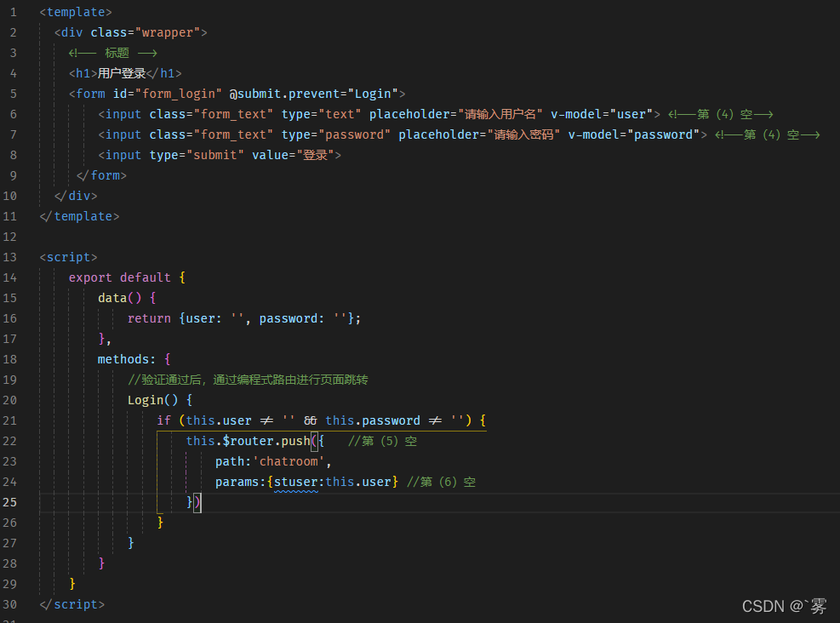Click the closing </div> tag
This screenshot has height=623, width=840.
(76, 196)
